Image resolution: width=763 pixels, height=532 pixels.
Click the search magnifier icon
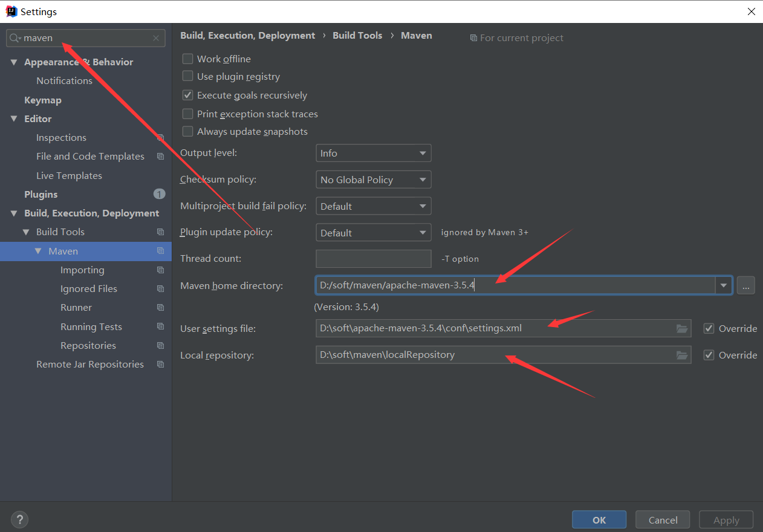pyautogui.click(x=15, y=38)
